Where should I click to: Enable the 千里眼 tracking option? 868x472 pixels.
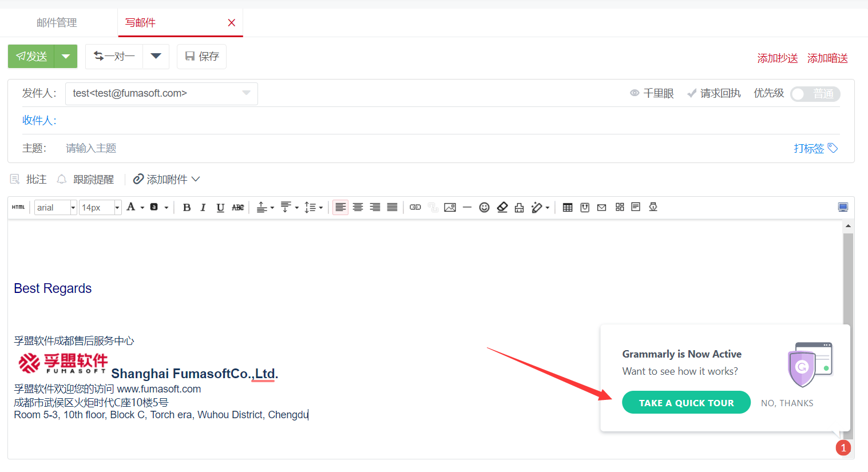(x=652, y=93)
